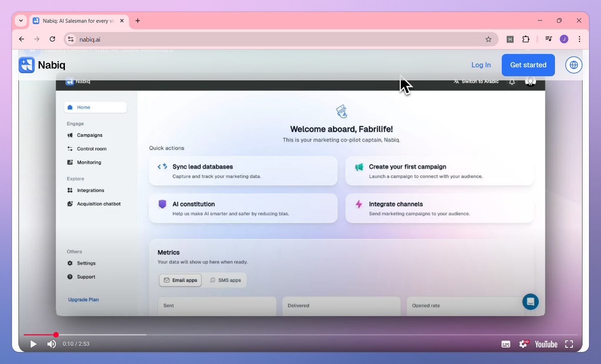Click the Nabiq logo in dashboard top bar

[78, 81]
